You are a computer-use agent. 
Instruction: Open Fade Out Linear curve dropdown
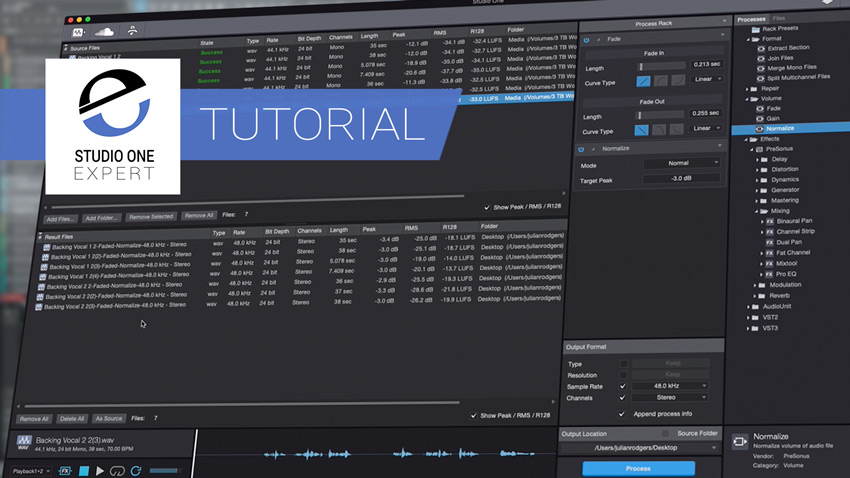(x=706, y=128)
